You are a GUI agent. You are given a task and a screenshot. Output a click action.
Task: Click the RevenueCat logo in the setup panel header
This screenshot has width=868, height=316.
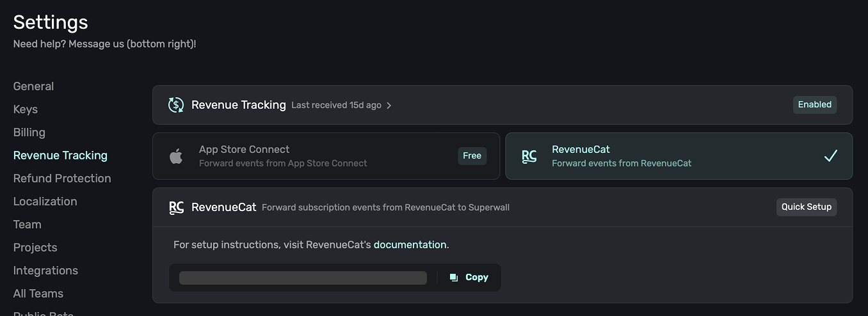[176, 207]
